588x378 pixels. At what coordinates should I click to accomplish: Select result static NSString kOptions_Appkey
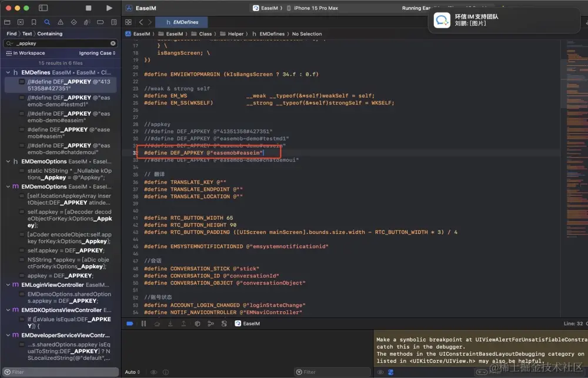61,174
